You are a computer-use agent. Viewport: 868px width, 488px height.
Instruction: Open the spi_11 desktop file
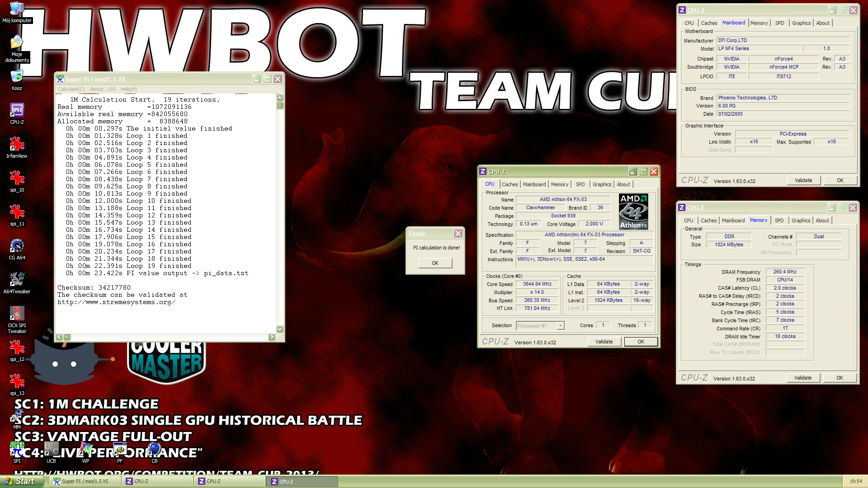(17, 215)
